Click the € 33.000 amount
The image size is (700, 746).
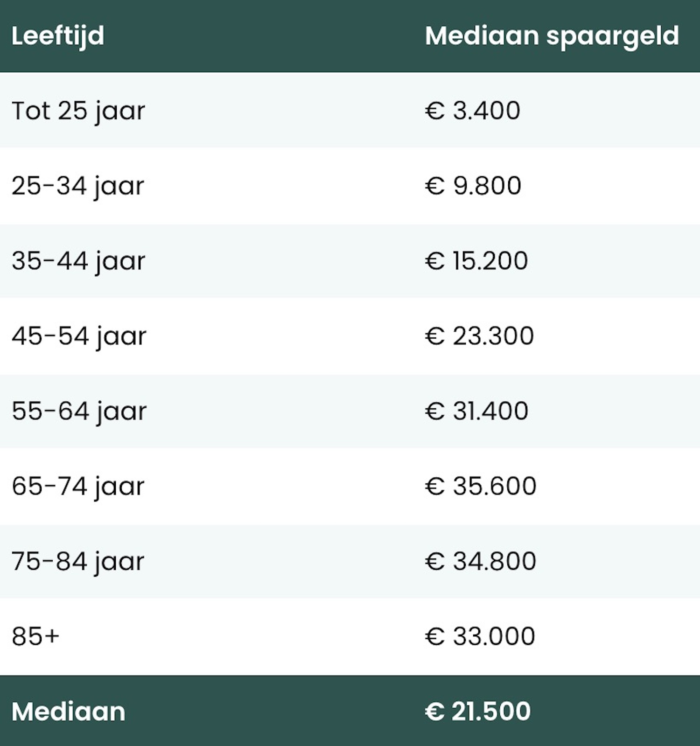[x=480, y=636]
